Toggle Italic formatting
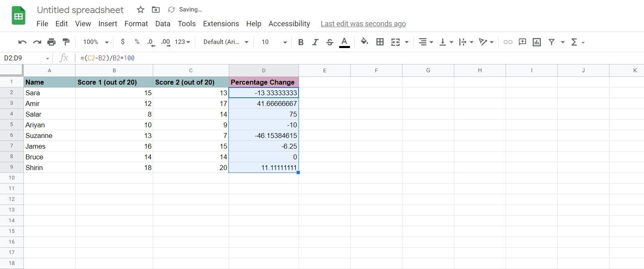Viewport: 644px width, 269px height. click(315, 42)
